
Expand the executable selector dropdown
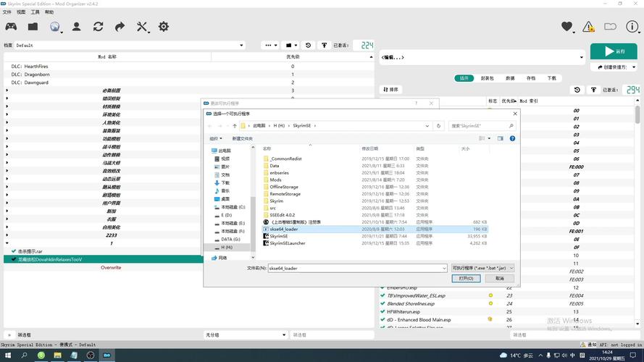581,57
